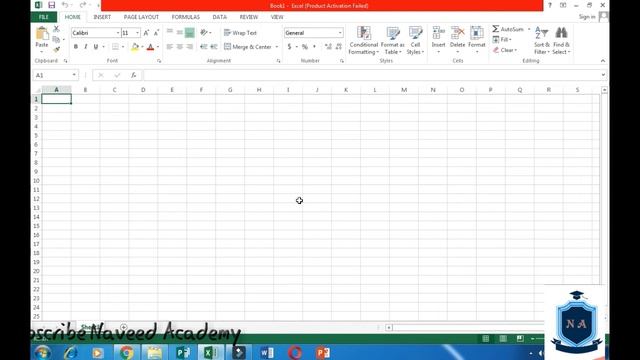This screenshot has height=360, width=640.
Task: Select the Format Painter brush
Action: point(56,49)
